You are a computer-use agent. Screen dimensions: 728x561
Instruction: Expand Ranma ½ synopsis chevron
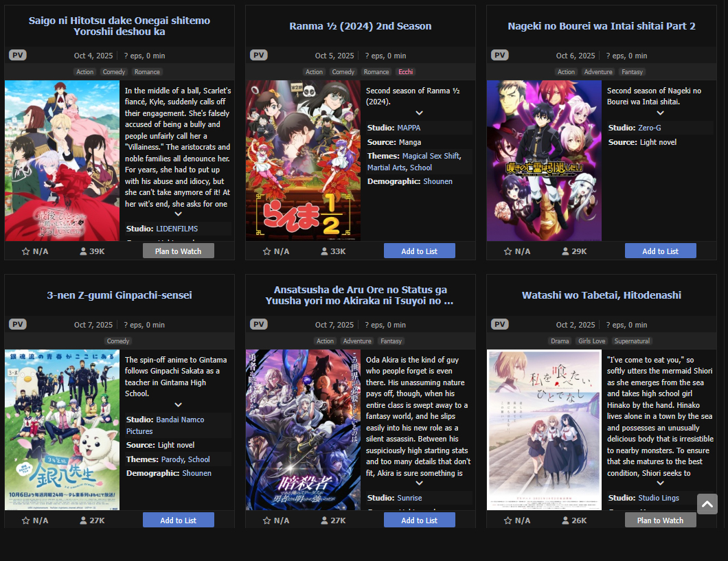point(419,113)
